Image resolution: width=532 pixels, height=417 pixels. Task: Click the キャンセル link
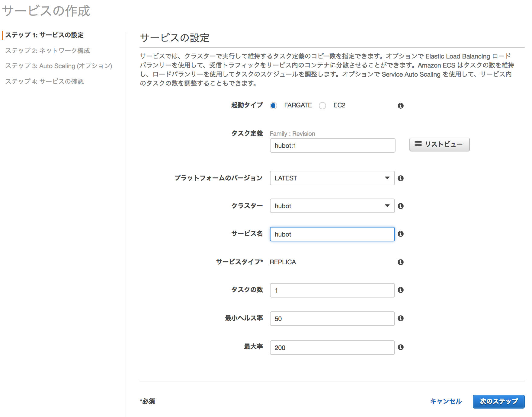point(446,401)
